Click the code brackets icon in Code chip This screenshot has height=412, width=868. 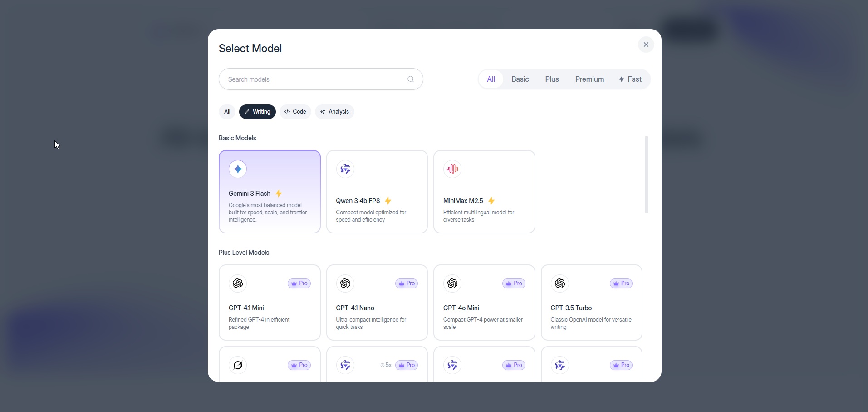tap(287, 112)
